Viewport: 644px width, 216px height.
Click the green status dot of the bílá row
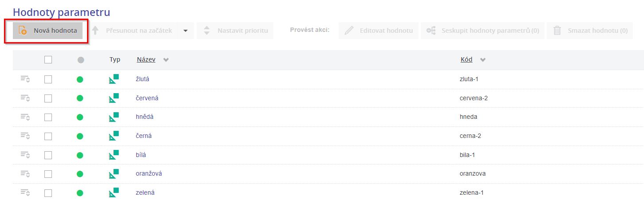[x=80, y=155]
